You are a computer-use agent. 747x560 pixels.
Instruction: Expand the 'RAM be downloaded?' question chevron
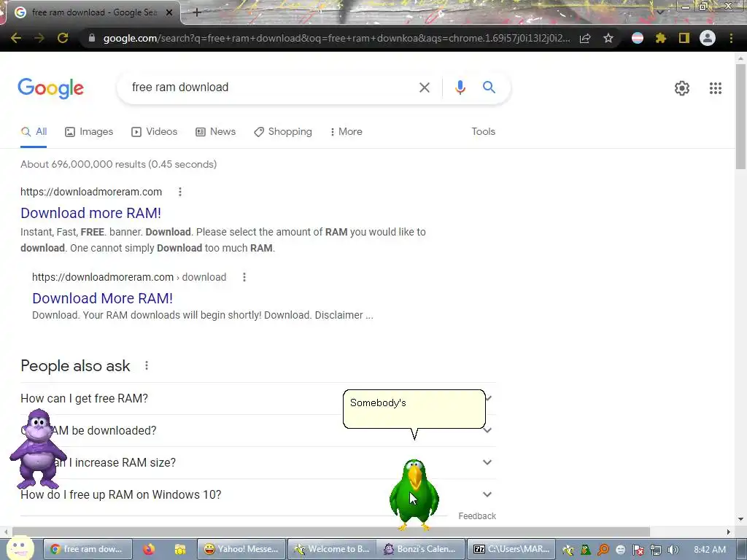point(487,430)
